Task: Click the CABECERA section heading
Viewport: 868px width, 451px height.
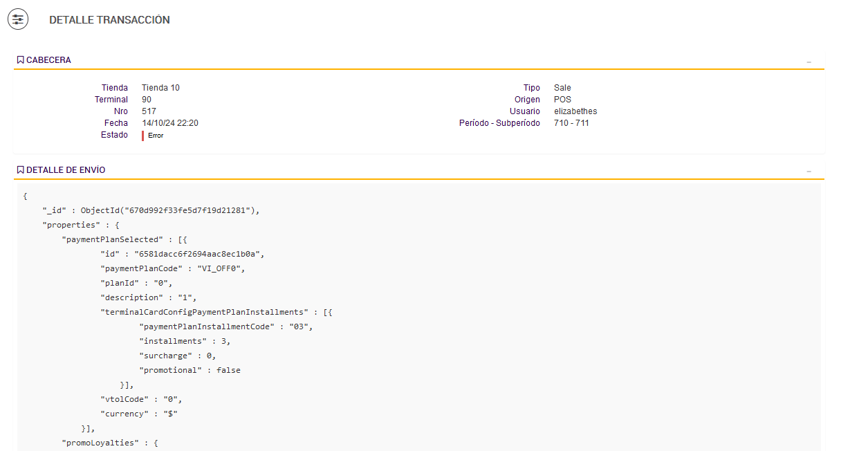Action: point(48,60)
